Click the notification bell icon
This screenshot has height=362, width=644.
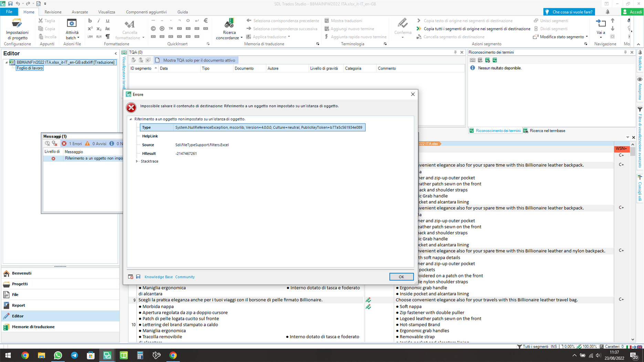coord(607,12)
